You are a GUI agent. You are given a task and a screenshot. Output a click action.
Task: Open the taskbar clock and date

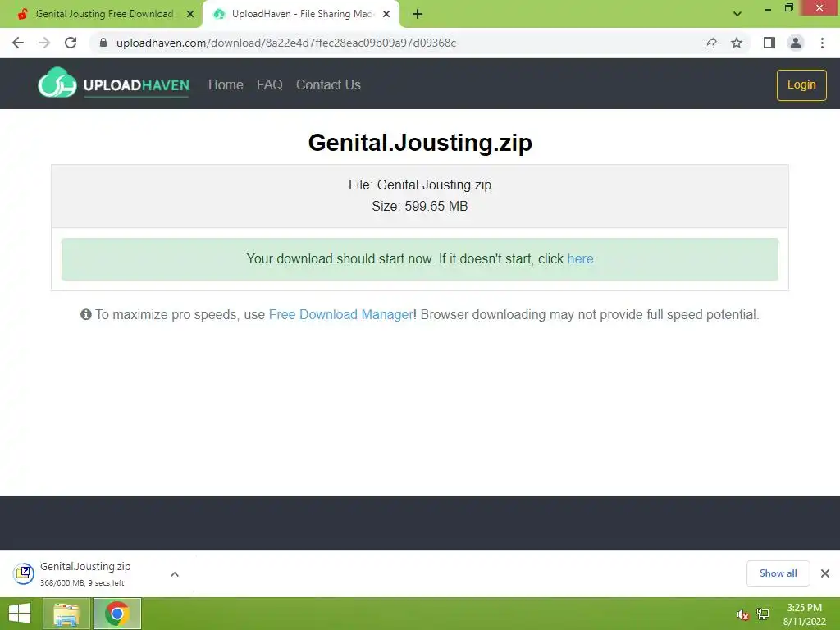(804, 614)
